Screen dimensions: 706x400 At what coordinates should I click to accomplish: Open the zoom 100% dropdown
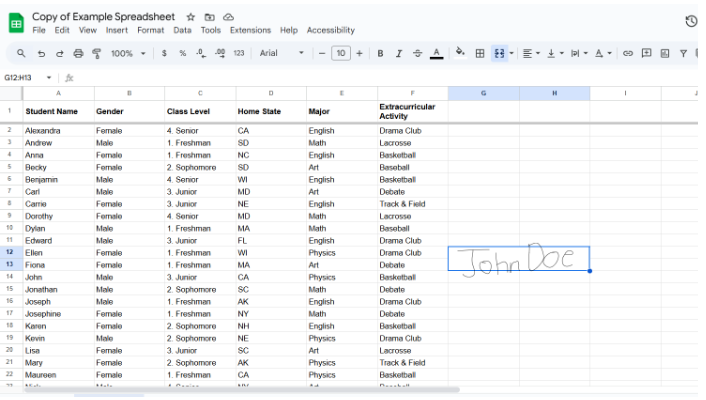(x=127, y=53)
